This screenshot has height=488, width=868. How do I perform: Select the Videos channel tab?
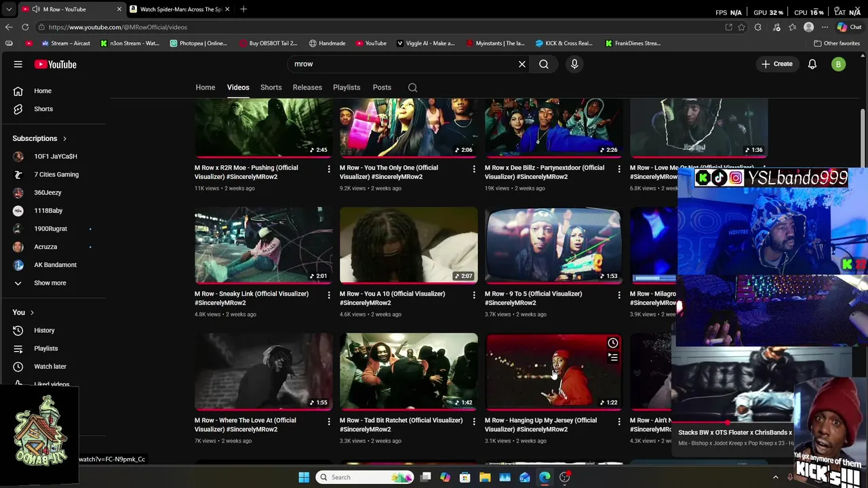pos(238,87)
